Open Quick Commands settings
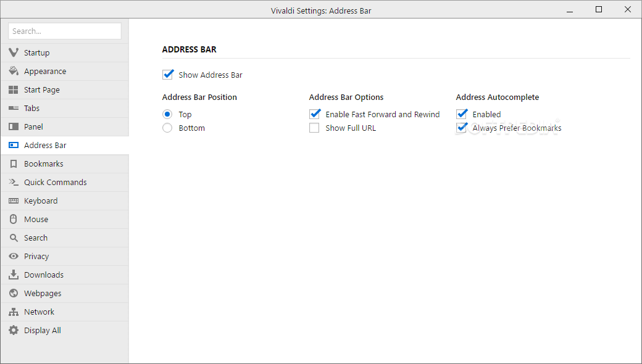The height and width of the screenshot is (364, 642). (56, 182)
